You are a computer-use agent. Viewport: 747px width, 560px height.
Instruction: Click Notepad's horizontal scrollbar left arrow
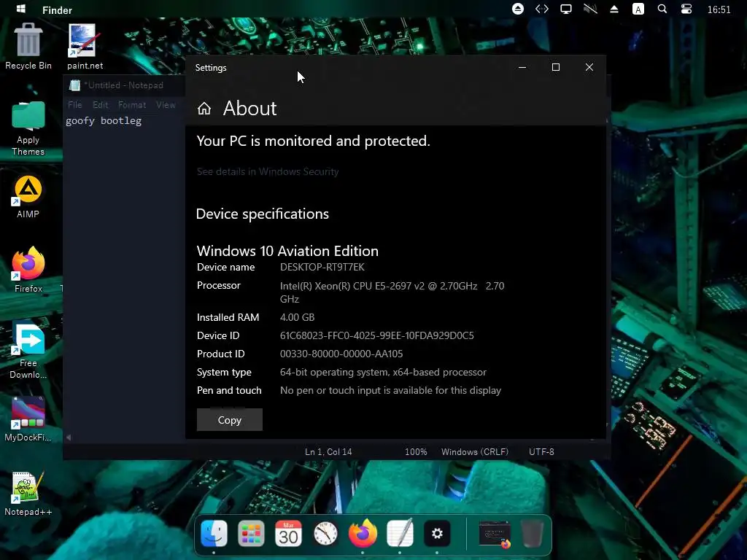69,437
